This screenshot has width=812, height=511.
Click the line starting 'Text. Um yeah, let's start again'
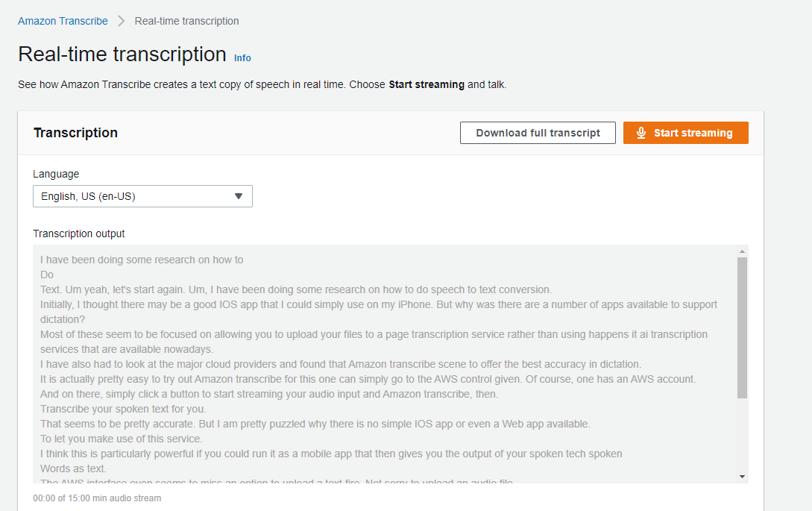pos(296,289)
